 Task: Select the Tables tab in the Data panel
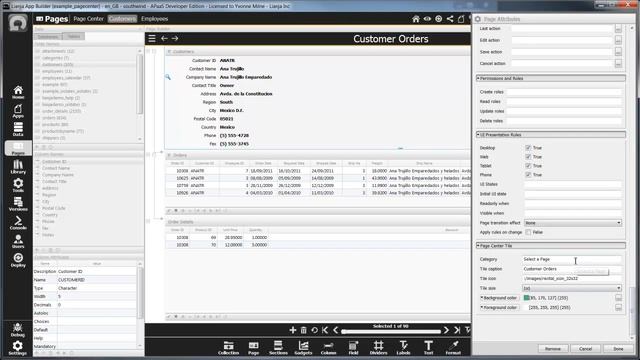tap(74, 37)
